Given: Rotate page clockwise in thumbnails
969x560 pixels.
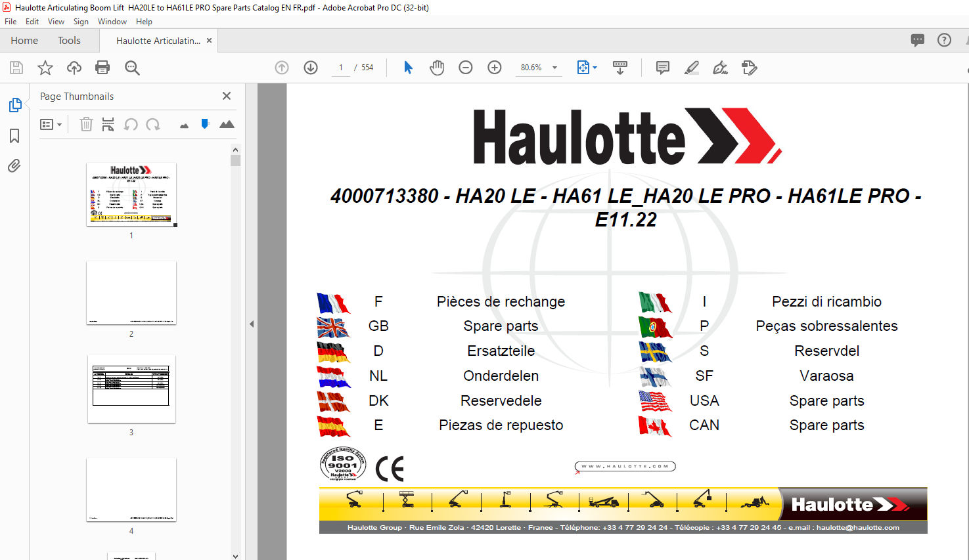Looking at the screenshot, I should pos(153,124).
